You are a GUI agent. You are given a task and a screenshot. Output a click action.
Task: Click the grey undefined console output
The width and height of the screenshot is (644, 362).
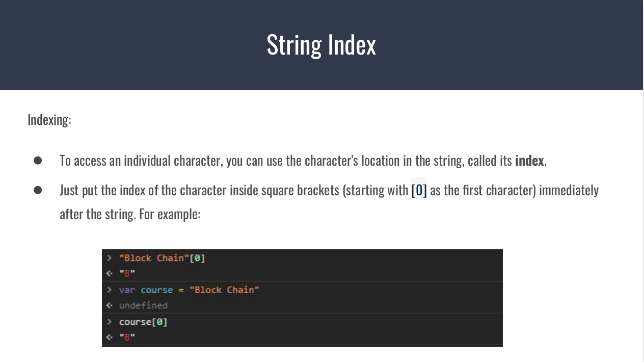pos(143,305)
